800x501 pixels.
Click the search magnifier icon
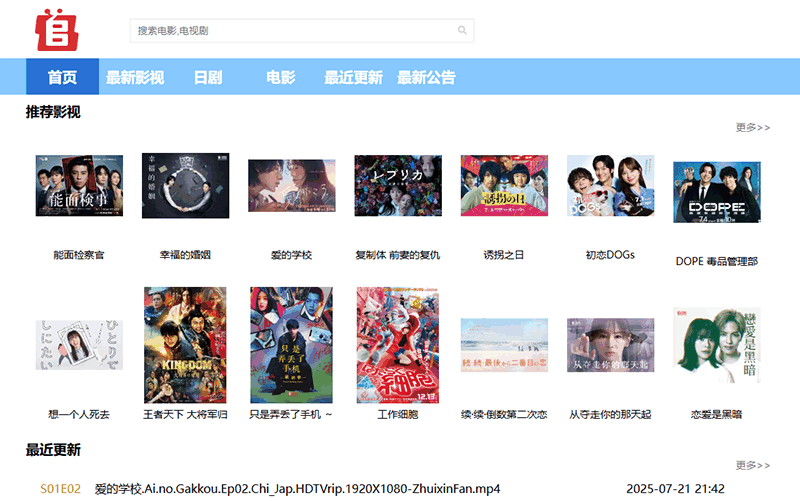click(462, 30)
